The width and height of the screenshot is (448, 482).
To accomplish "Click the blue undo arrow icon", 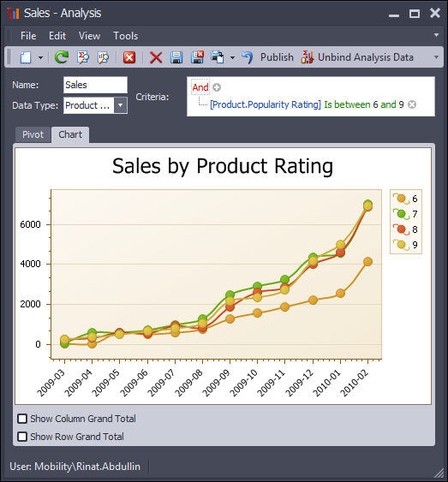I will [x=248, y=57].
